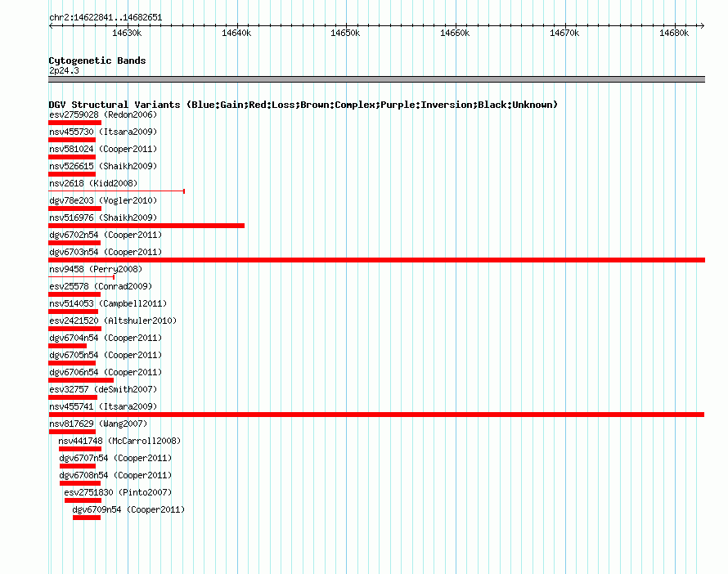Select the nsv441748 (McCarroll2008) variant label

click(x=119, y=441)
